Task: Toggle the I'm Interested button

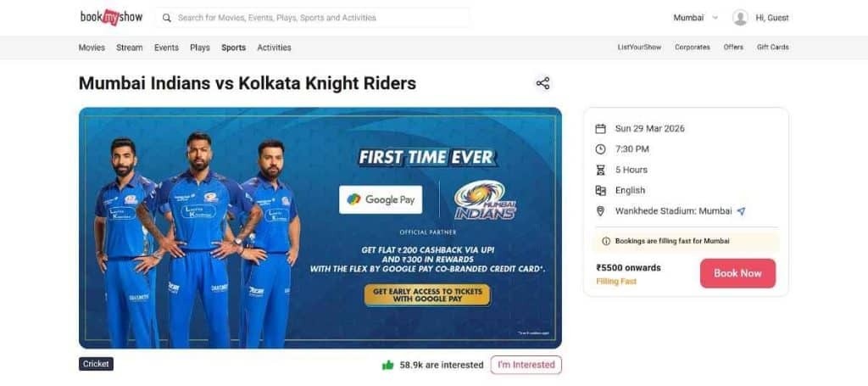Action: click(526, 365)
